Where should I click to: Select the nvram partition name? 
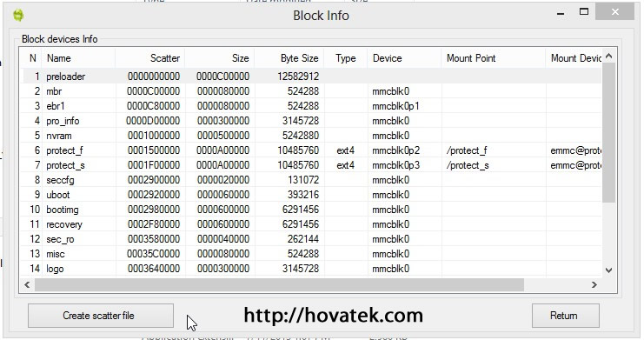point(59,136)
